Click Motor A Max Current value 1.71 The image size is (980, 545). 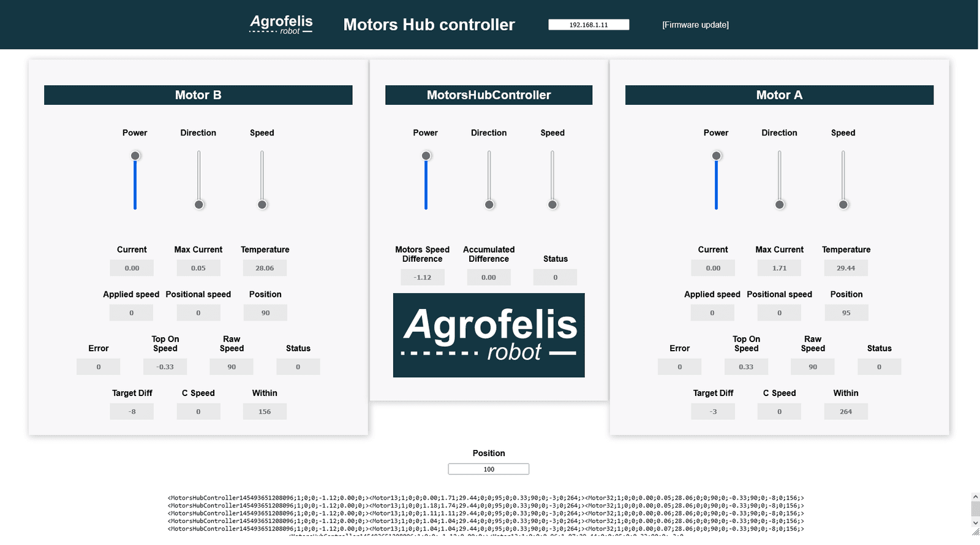[x=780, y=268]
